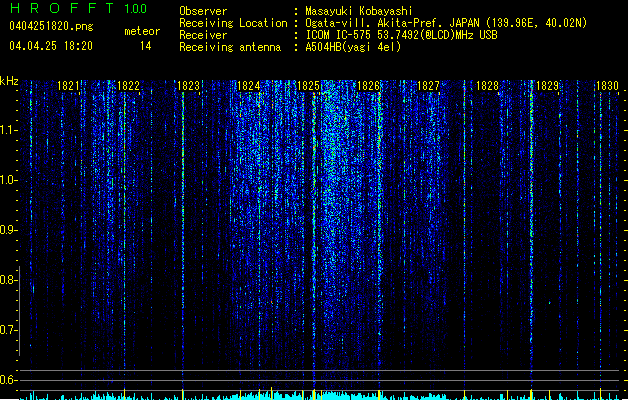
Task: Click the kHz axis unit label
Action: [9, 81]
